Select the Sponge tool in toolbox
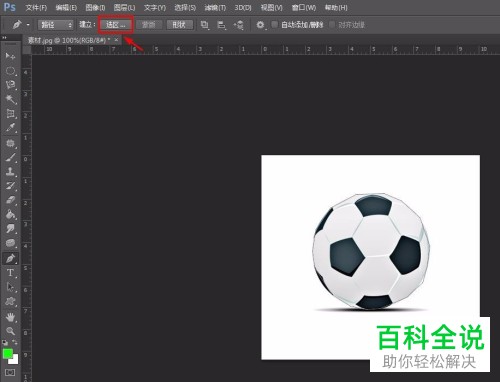Viewport: 500px width, 382px height. (x=10, y=243)
